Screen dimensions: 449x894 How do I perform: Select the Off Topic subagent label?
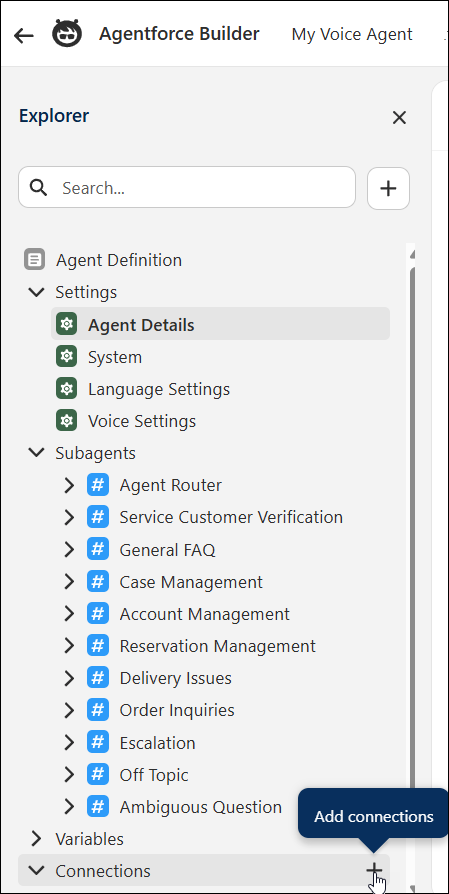point(154,775)
